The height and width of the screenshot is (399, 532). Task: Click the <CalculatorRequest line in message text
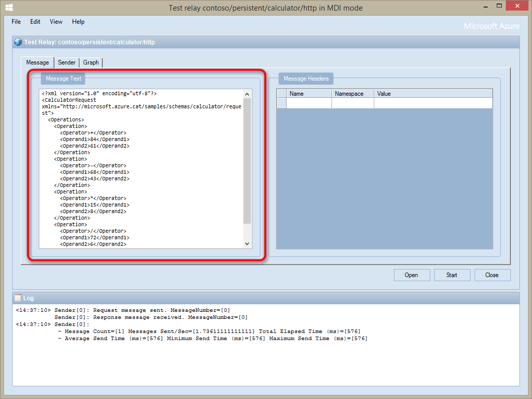coord(69,100)
